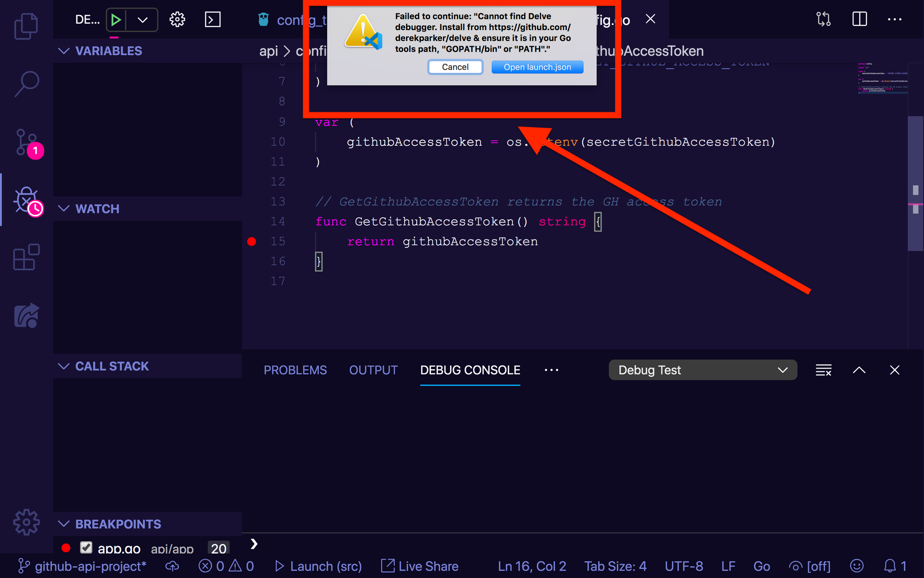Viewport: 924px width, 578px height.
Task: Toggle the [off] status bar indicator
Action: pos(810,566)
